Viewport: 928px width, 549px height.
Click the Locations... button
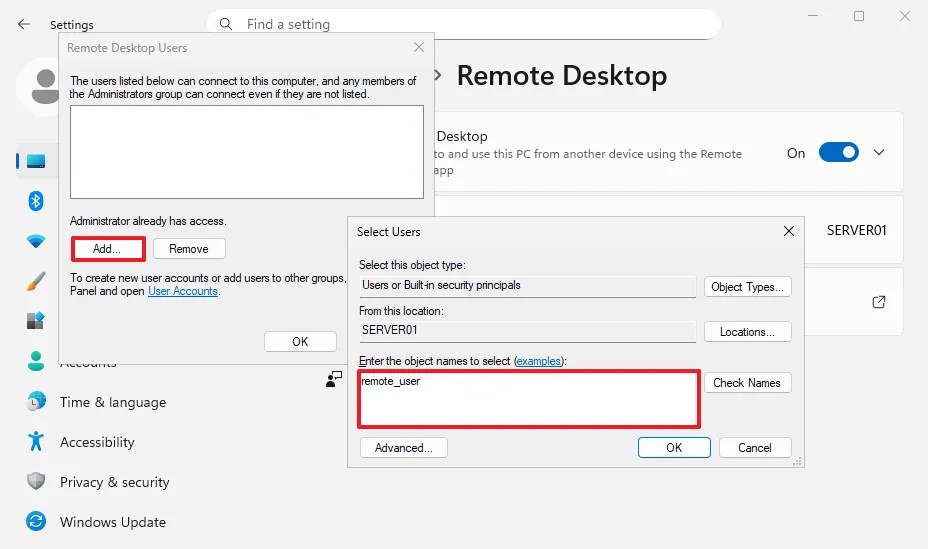pos(747,332)
